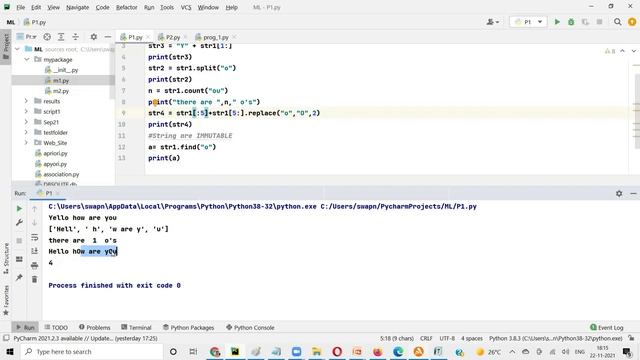Click in the Windows search box

(x=92, y=351)
